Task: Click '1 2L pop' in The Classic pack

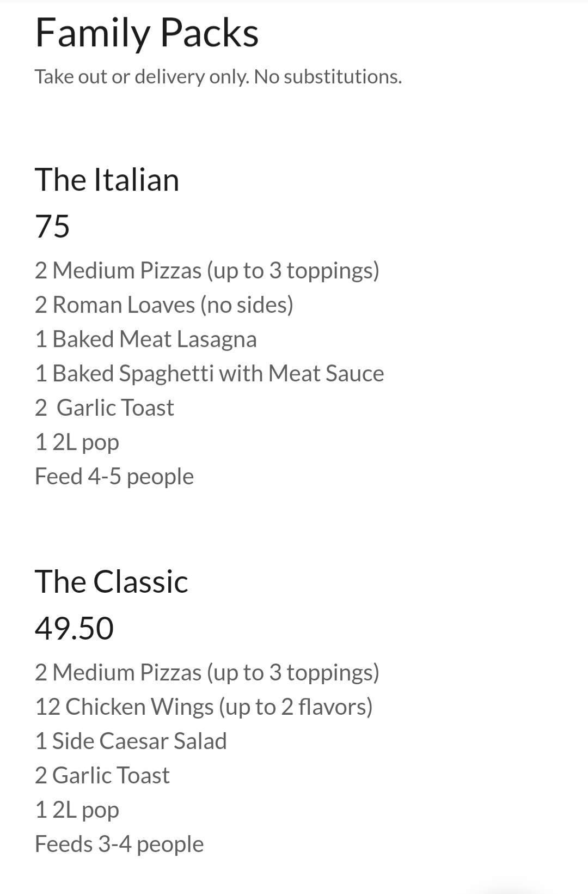Action: click(77, 810)
